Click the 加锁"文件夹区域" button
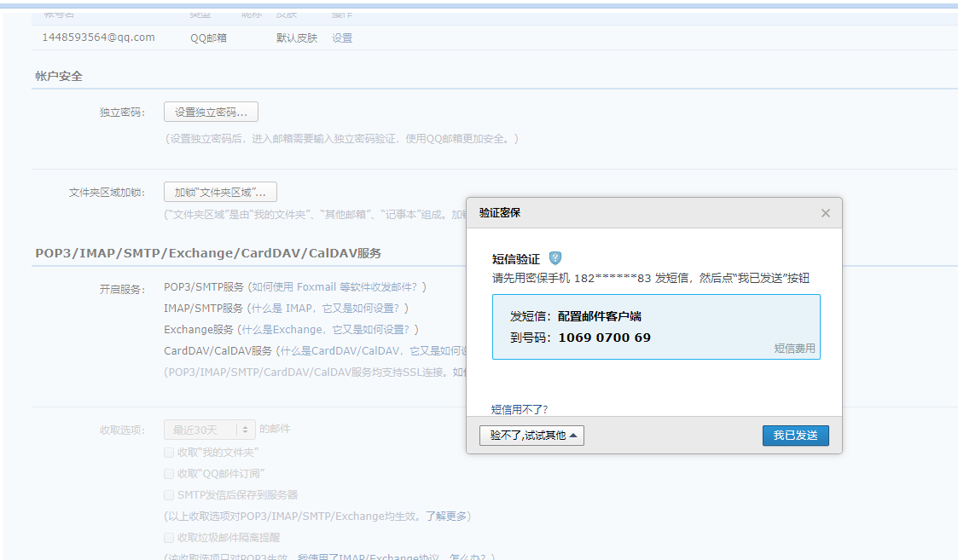 (x=220, y=192)
